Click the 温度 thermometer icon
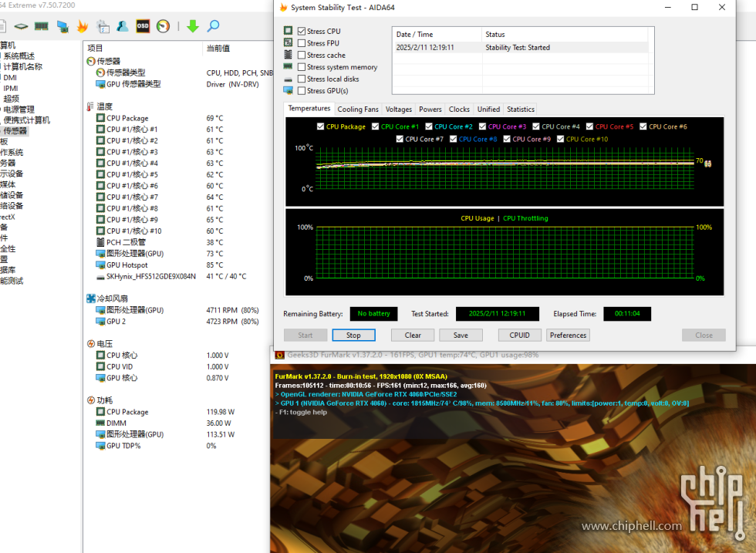Screen dimensions: 756x553 (91, 106)
